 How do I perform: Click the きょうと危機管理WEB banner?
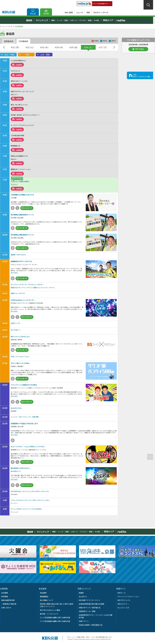pyautogui.click(x=18, y=567)
